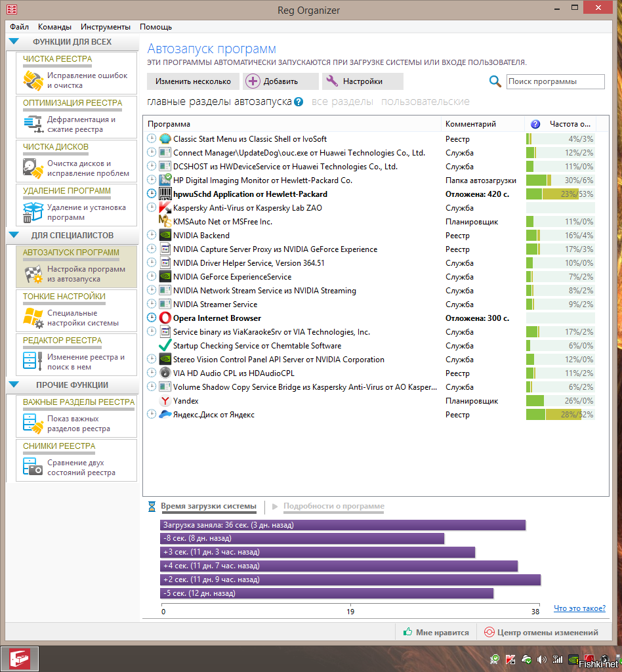Focus the Поиск программы search field
622x672 pixels.
[555, 81]
